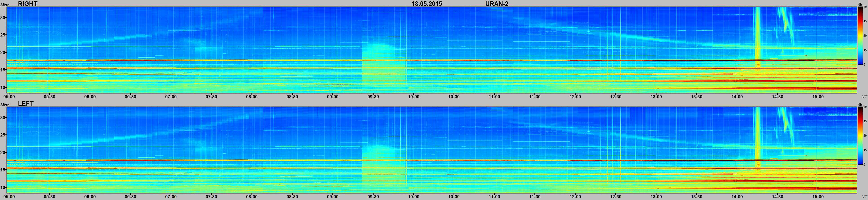Screen dimensions: 868x200
Task: Click the 06:30 tick under LEFT panel
Action: click(x=130, y=197)
